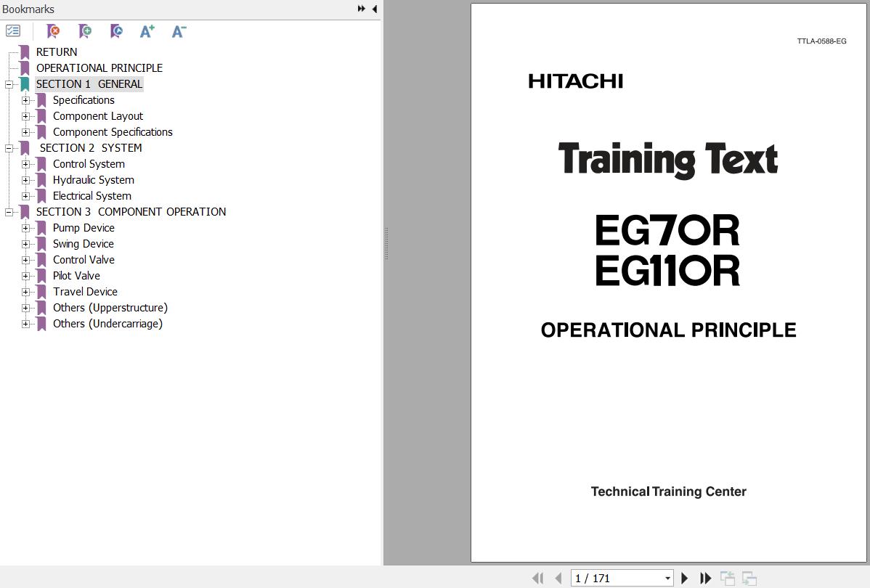Expand the Component Specifications bookmark

tap(25, 132)
